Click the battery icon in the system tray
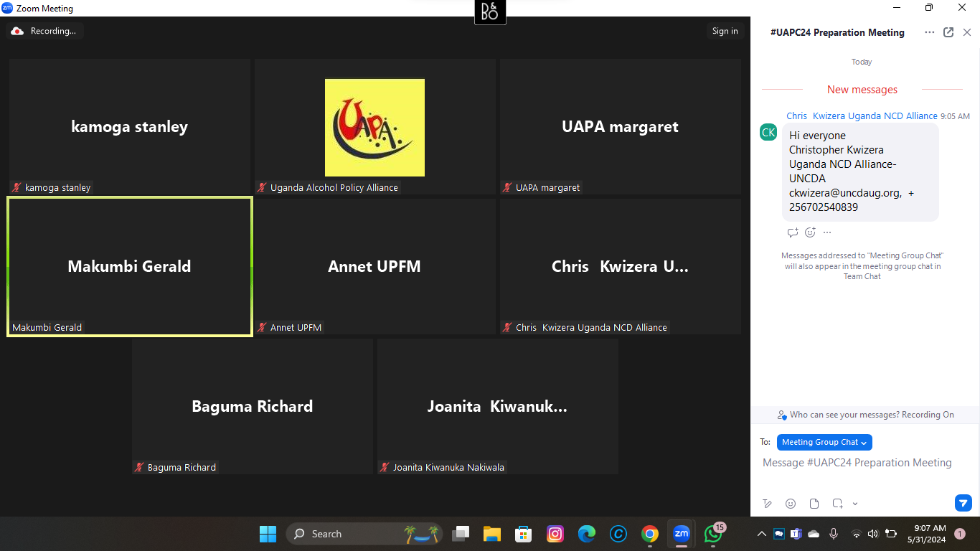The height and width of the screenshot is (551, 980). [x=891, y=534]
